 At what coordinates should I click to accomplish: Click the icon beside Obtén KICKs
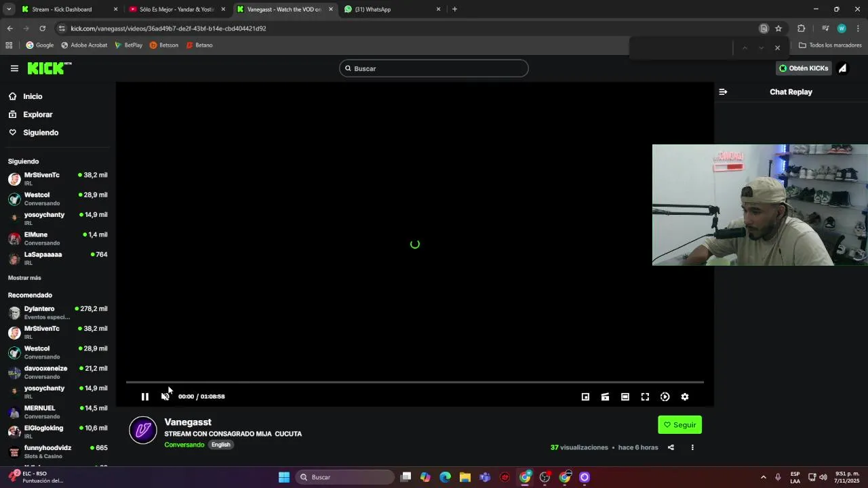842,68
